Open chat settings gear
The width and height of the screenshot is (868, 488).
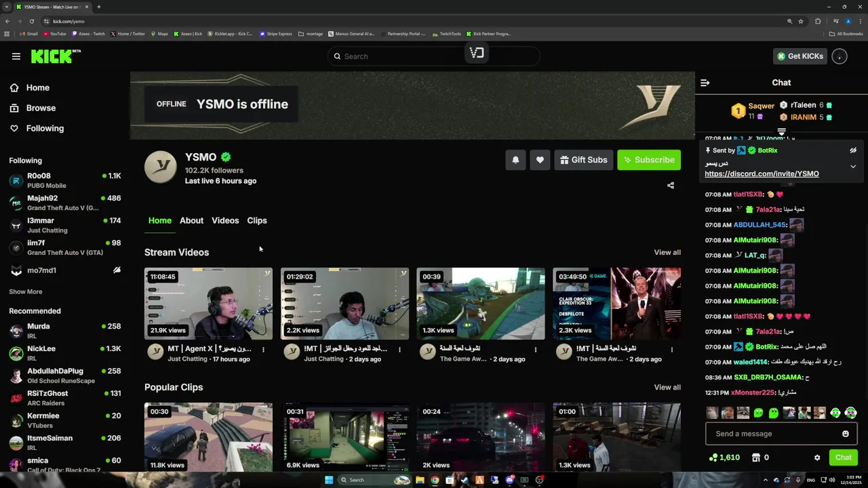click(817, 457)
